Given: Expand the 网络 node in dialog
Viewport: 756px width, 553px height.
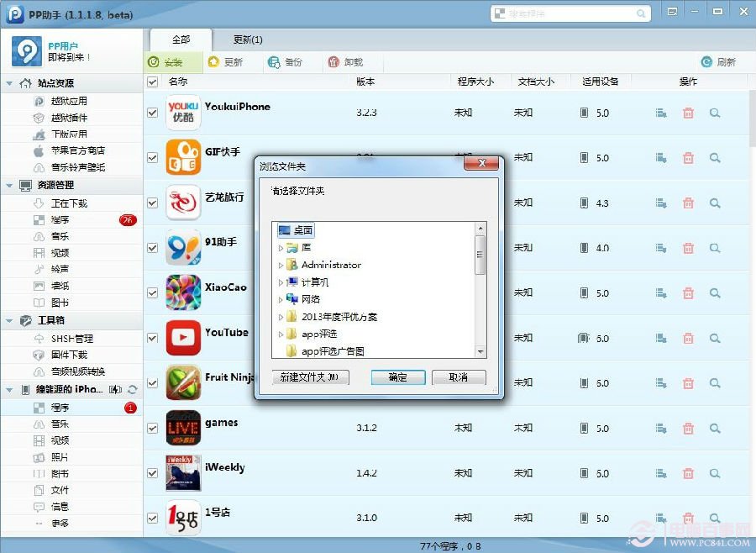Looking at the screenshot, I should coord(281,300).
